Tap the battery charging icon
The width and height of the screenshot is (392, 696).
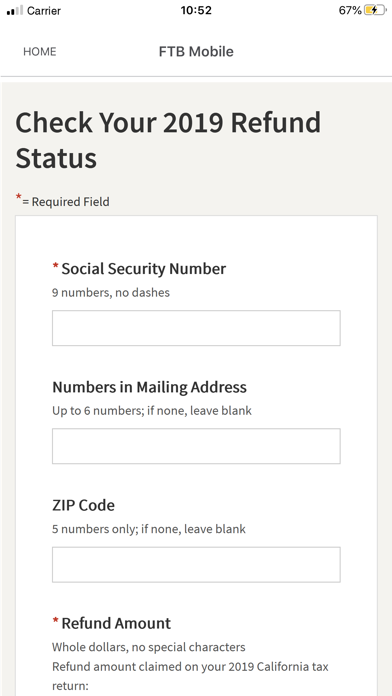coord(375,10)
